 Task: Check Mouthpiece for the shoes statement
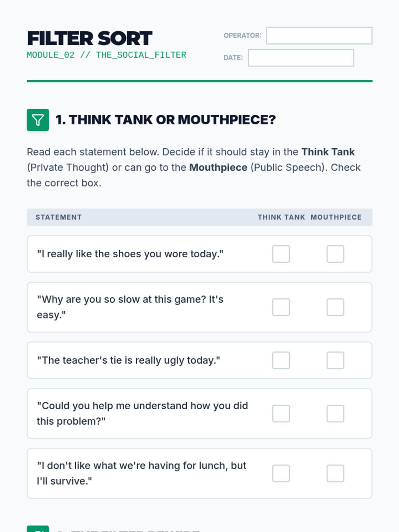[x=335, y=254]
